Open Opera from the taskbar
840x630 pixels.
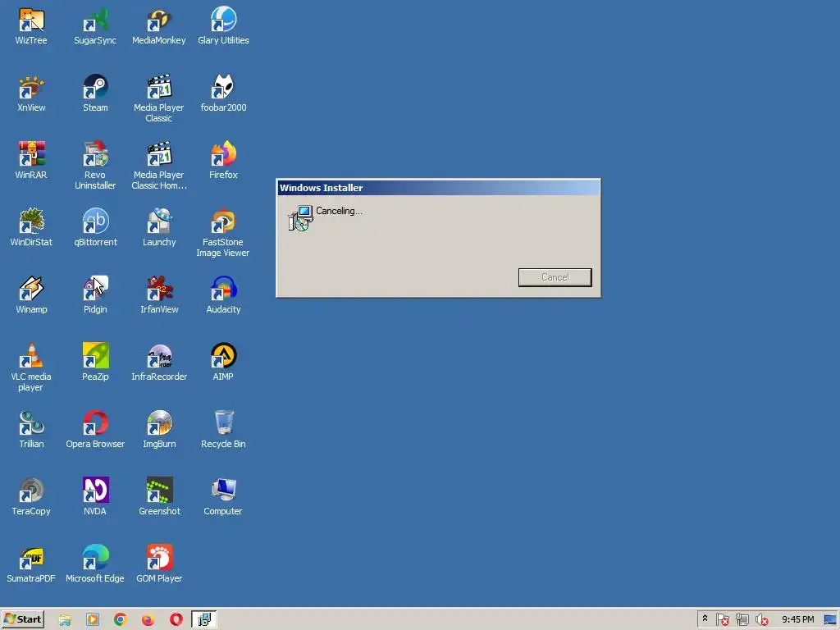176,620
